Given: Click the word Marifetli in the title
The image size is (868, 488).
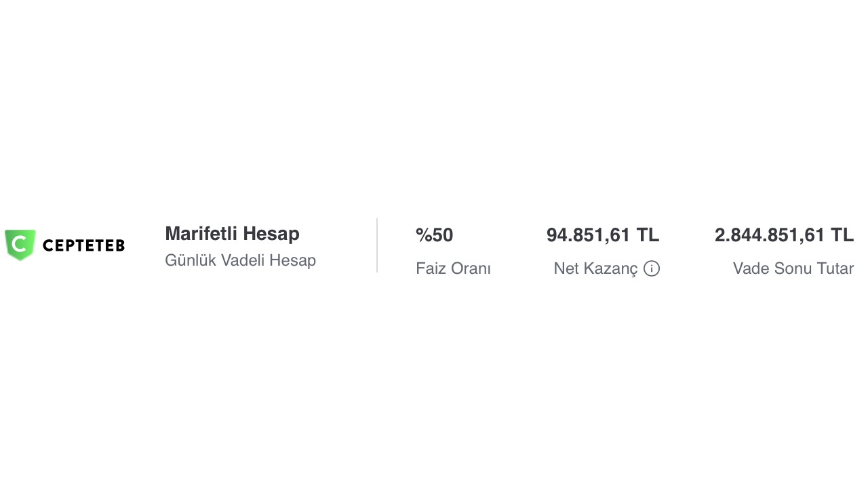Looking at the screenshot, I should (201, 234).
